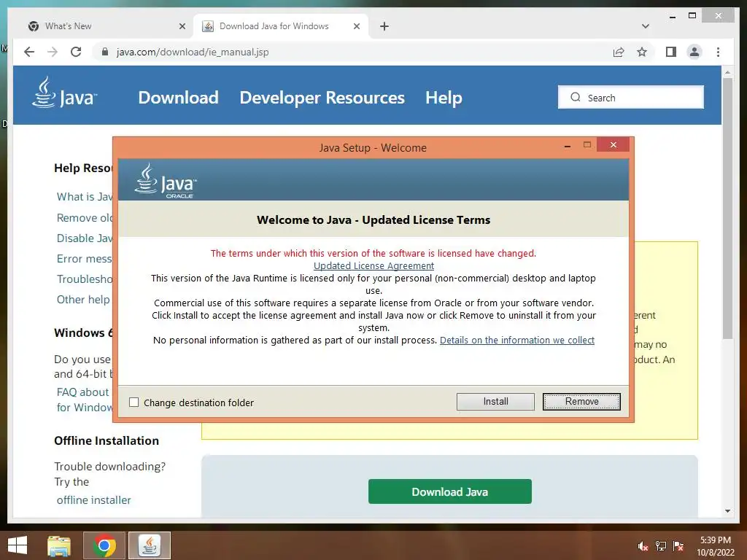Click the Remove button
The image size is (747, 560).
[x=581, y=402]
